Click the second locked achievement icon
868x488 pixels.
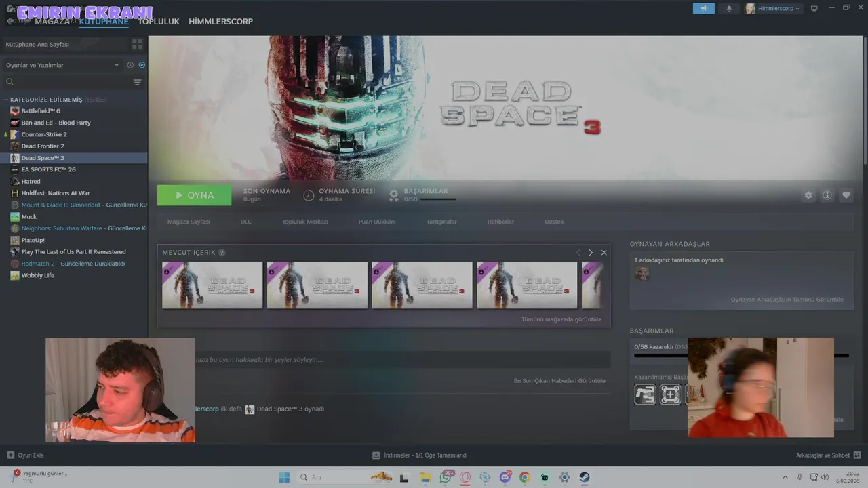670,394
